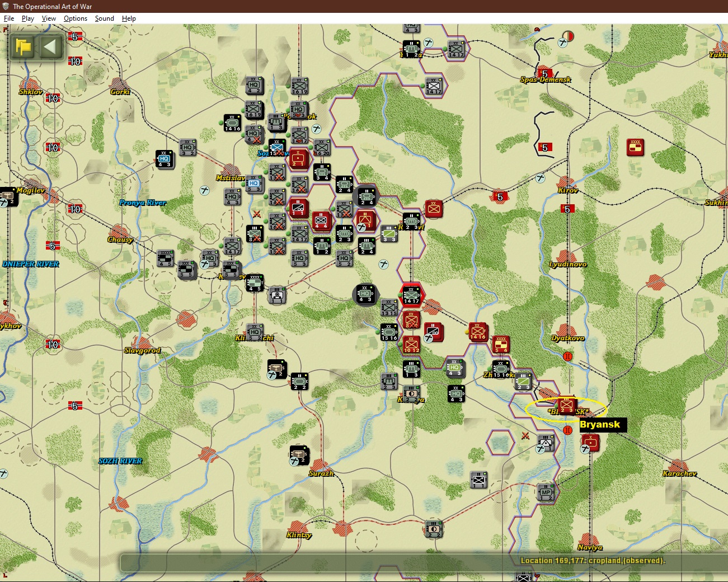Click the Chausy city label

click(120, 240)
